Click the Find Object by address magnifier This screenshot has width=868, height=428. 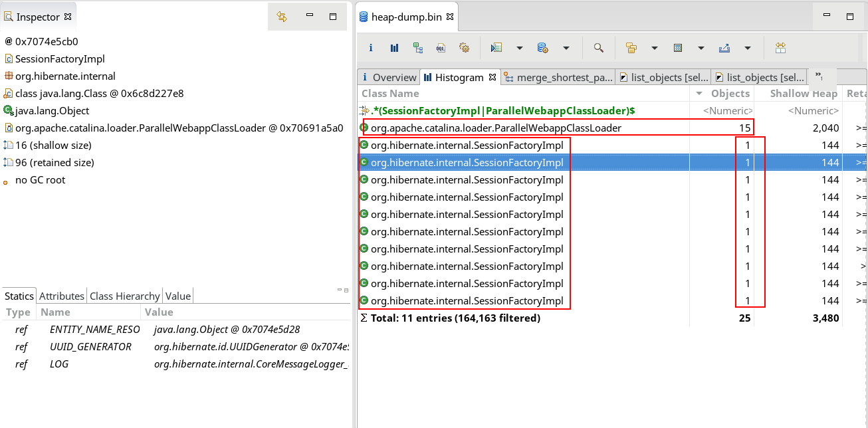point(598,48)
